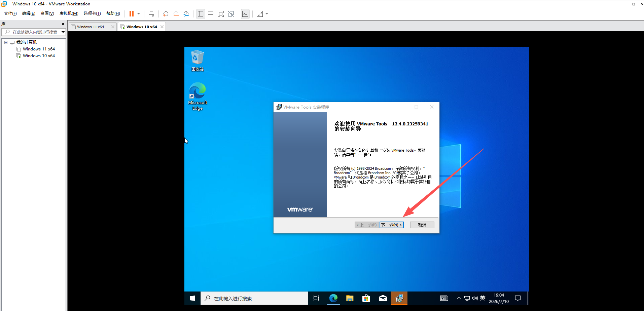Open Mail from the guest taskbar
This screenshot has height=311, width=644.
(x=383, y=298)
